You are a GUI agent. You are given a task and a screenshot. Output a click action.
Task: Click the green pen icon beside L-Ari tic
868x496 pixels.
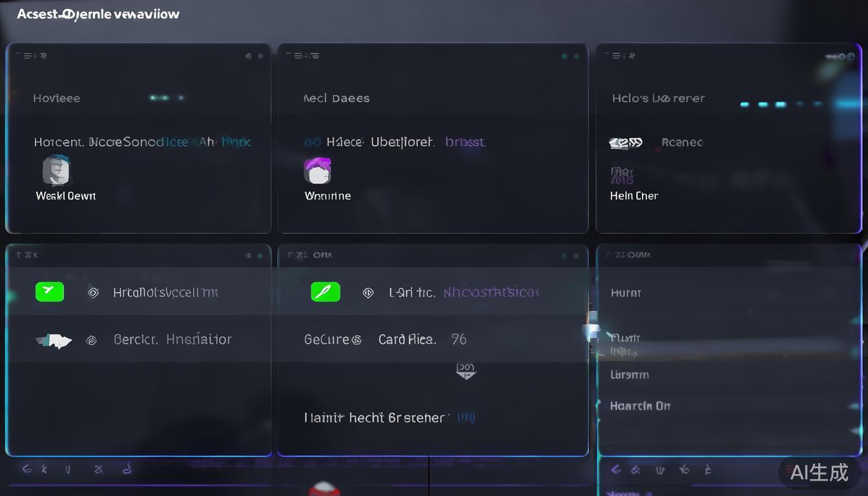pos(325,292)
